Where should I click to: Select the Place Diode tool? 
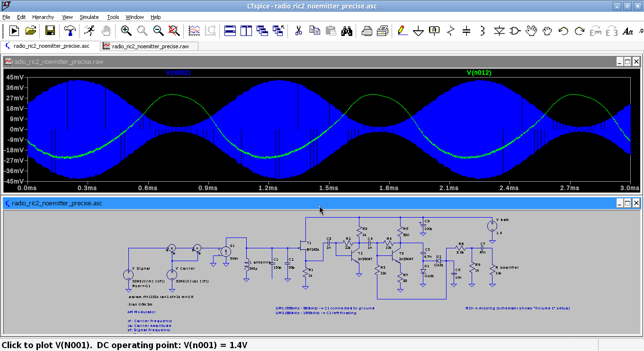(499, 31)
